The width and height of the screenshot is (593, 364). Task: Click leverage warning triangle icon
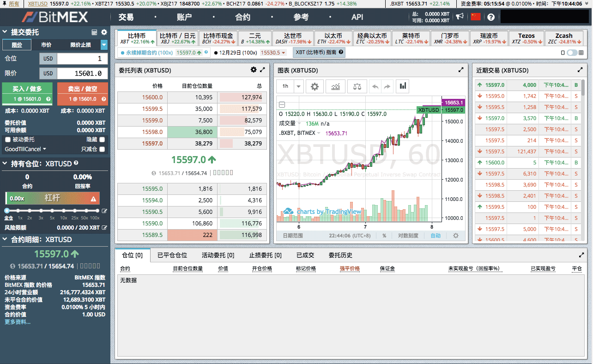tap(93, 199)
